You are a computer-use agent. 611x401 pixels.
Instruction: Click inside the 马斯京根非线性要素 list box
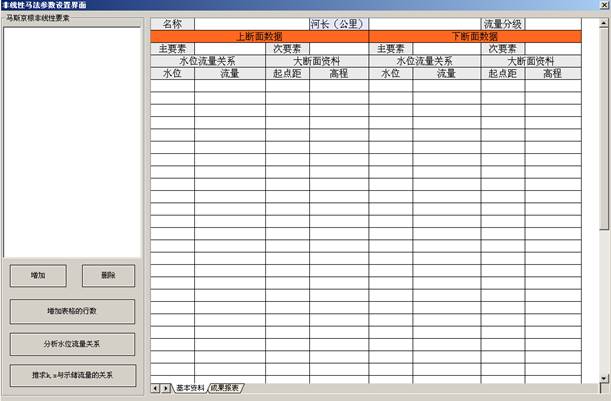click(72, 140)
